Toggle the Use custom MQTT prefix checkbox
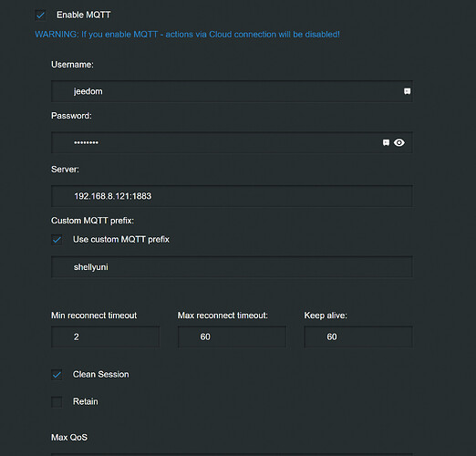476x456 pixels. (57, 240)
